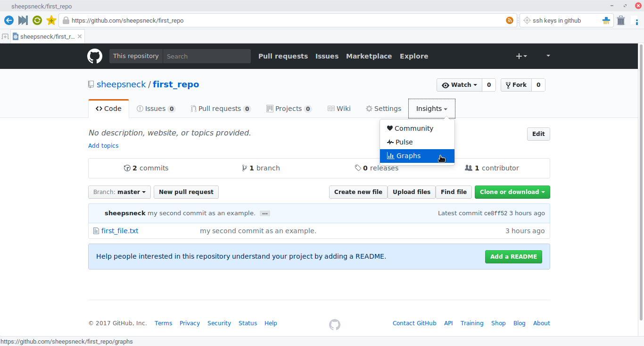Click the Add topics link
Viewport: 644px width, 346px height.
click(103, 145)
